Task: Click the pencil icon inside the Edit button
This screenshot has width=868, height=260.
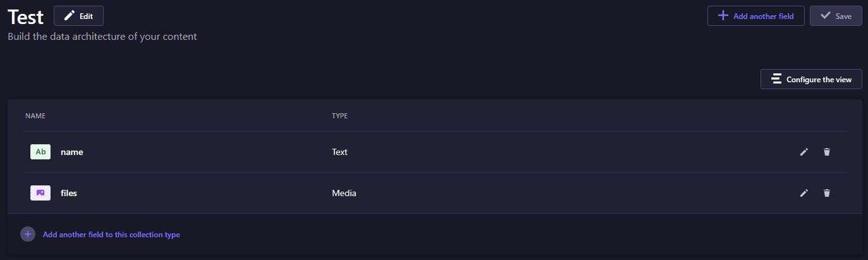Action: click(69, 16)
